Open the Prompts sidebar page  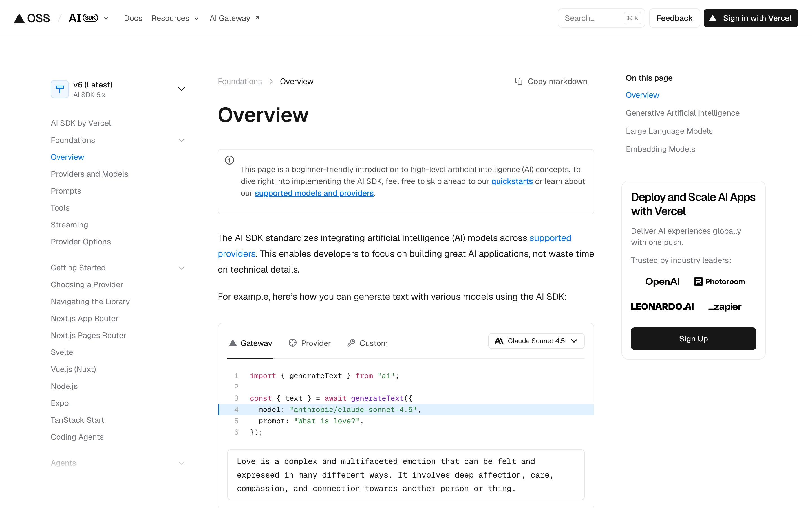pos(66,191)
